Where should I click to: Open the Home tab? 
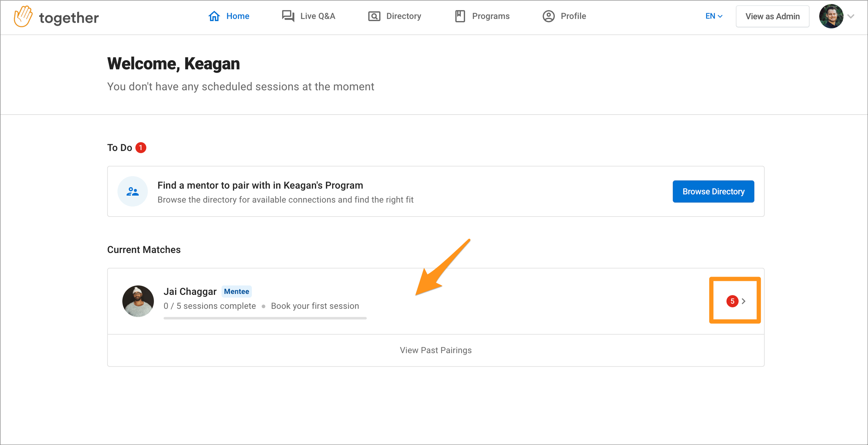click(x=229, y=16)
